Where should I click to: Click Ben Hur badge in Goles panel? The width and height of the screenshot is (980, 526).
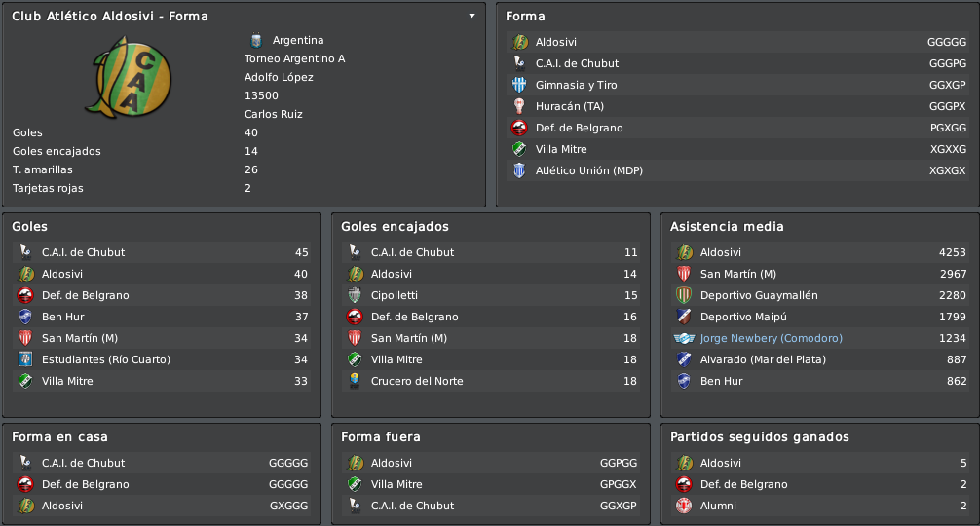coord(25,317)
